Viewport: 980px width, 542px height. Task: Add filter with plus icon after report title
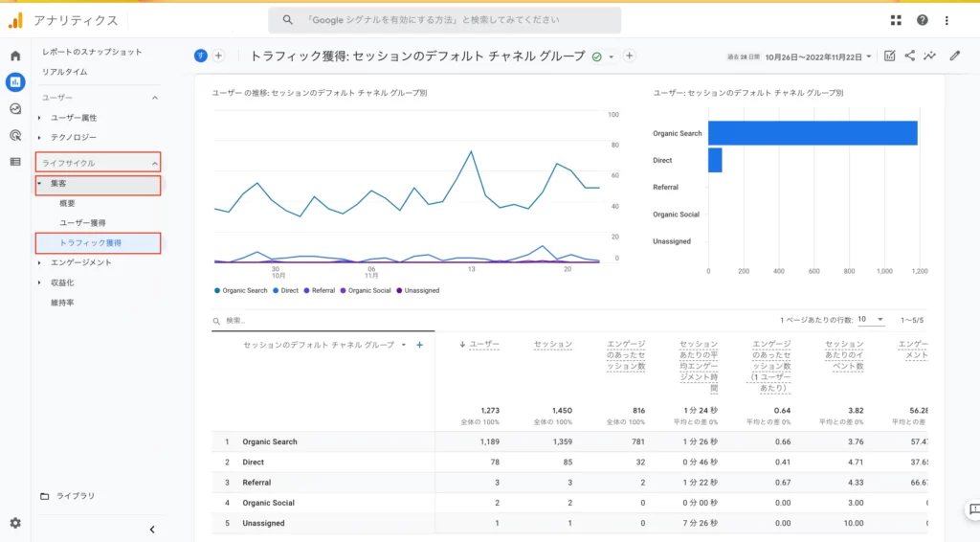[630, 56]
